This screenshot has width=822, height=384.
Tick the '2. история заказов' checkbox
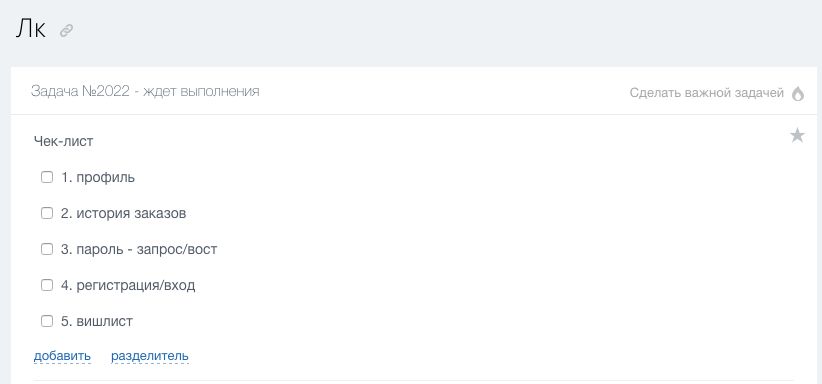point(47,214)
